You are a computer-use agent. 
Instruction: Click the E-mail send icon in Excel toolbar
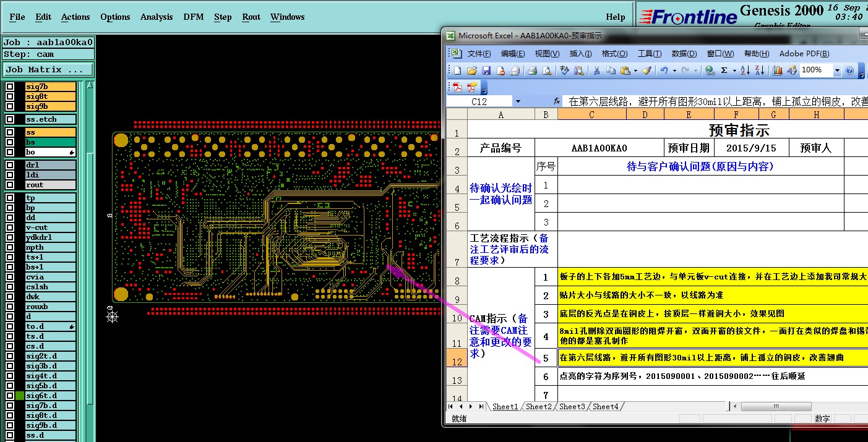[x=515, y=70]
